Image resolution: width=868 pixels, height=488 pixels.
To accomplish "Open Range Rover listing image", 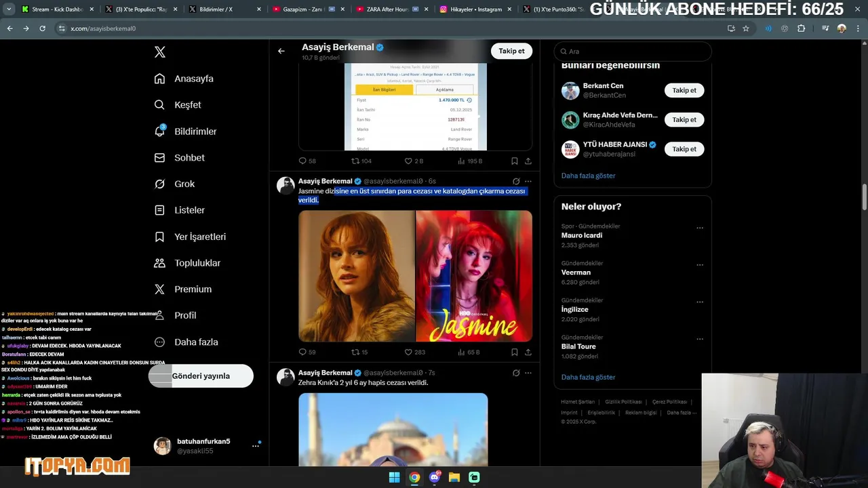I will click(415, 106).
